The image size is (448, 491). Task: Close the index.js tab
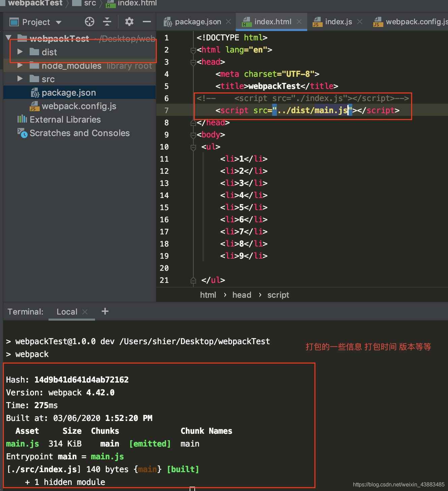(360, 22)
